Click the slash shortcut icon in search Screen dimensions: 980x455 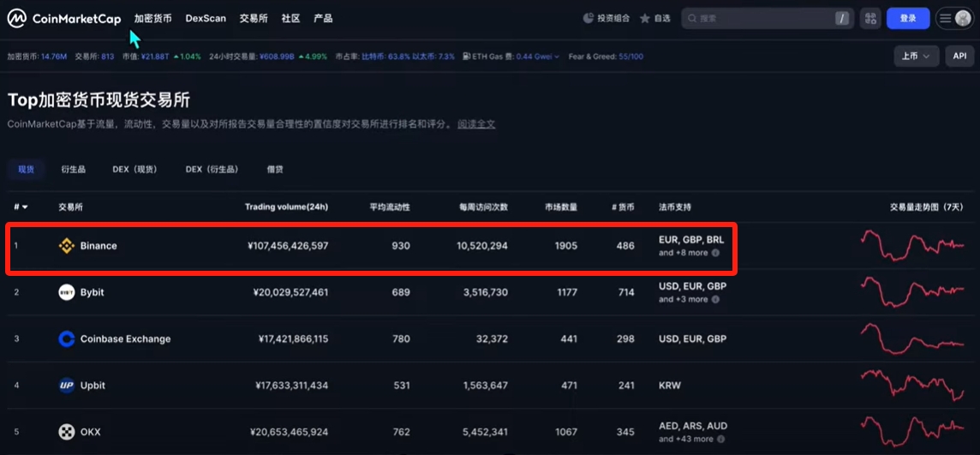click(843, 19)
